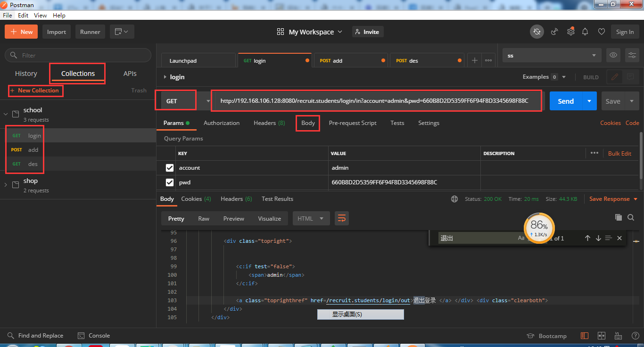Click the Import button
The image size is (644, 347).
click(x=57, y=32)
